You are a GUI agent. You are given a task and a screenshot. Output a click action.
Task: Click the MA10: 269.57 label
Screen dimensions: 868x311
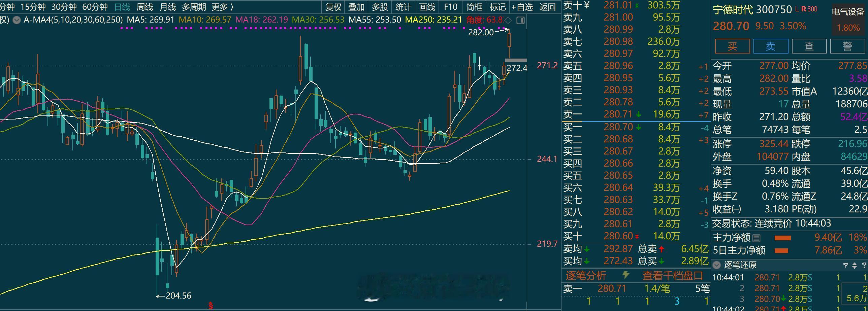click(205, 20)
